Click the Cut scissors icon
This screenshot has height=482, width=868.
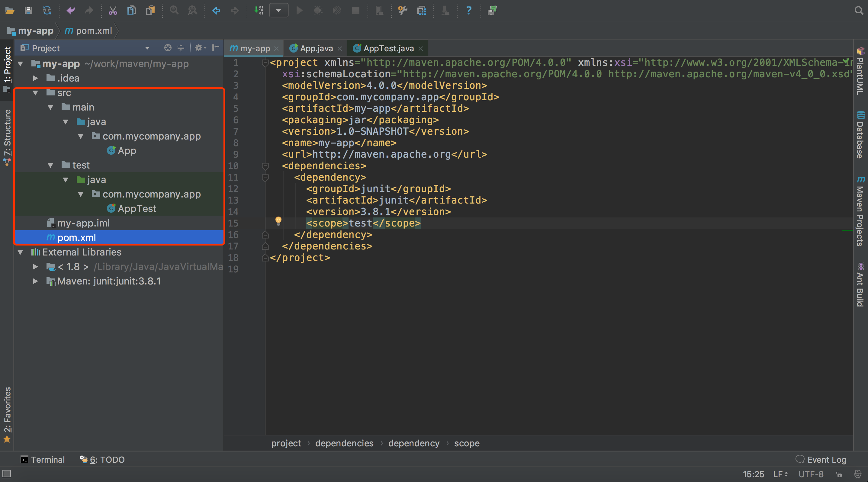point(113,11)
